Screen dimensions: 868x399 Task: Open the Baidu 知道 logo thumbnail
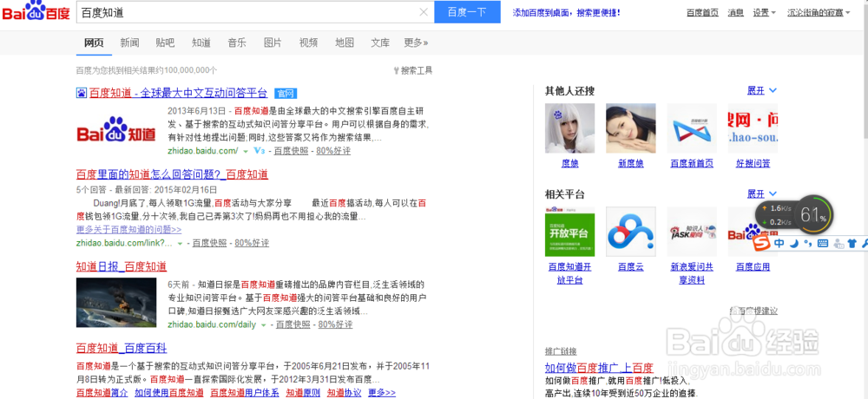coord(115,131)
